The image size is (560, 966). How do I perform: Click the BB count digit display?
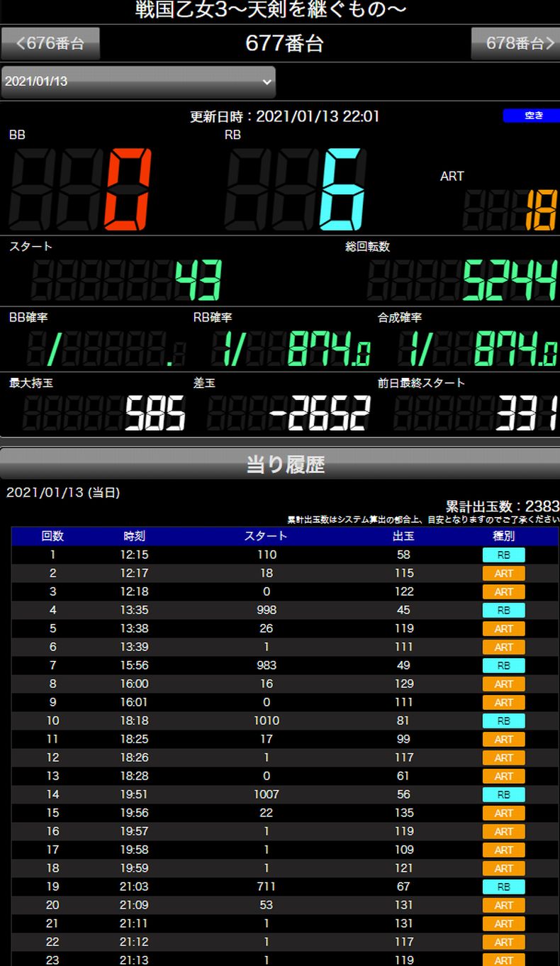(81, 189)
